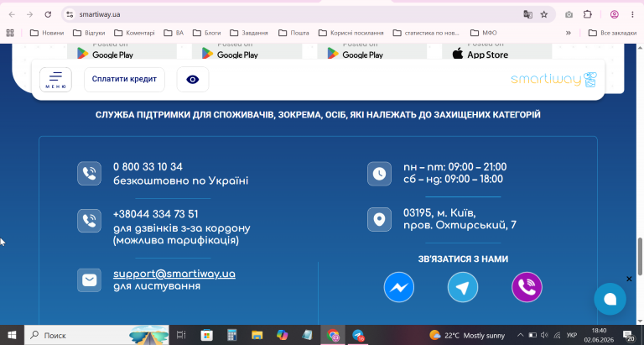644x345 pixels.
Task: Open the Chrome profile avatar
Action: (615, 14)
